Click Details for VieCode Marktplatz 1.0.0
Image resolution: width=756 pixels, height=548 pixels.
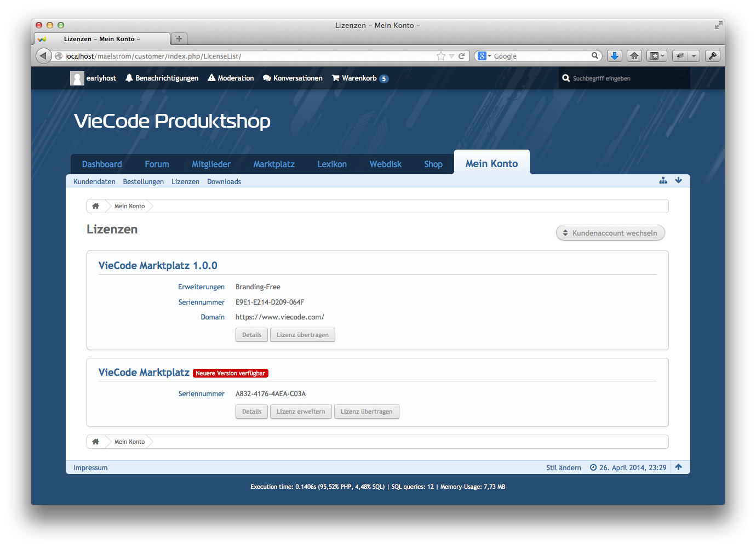[251, 335]
